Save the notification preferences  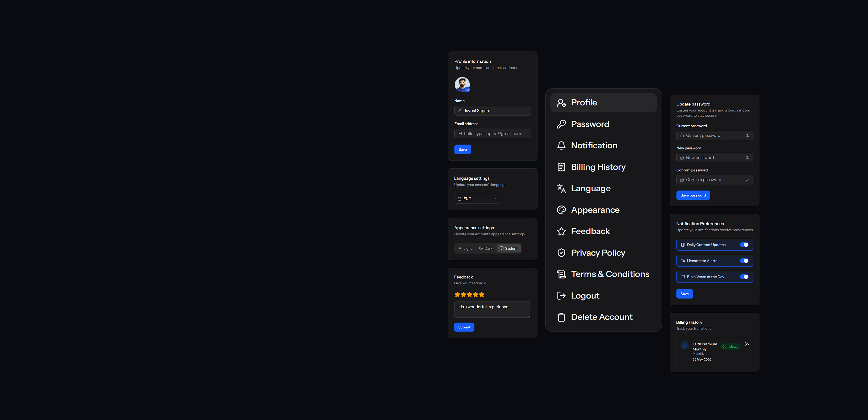(x=684, y=294)
